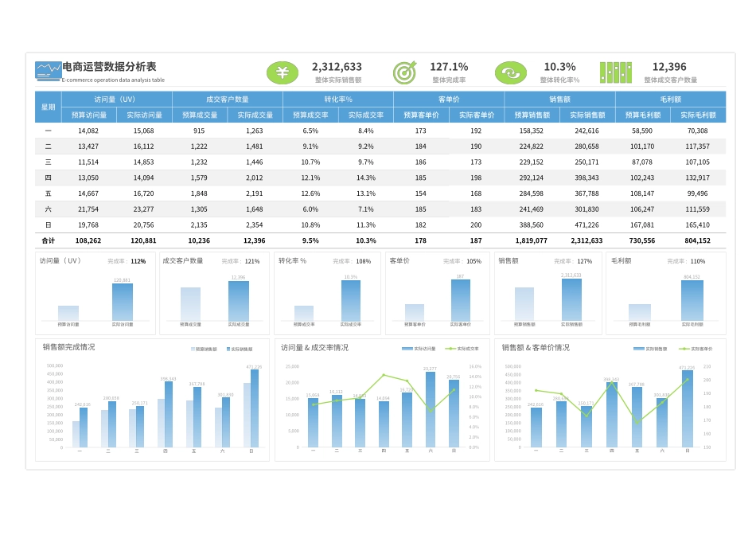
Task: Select the 实际销售额 legend marker in 销售额完成情况
Action: point(228,349)
